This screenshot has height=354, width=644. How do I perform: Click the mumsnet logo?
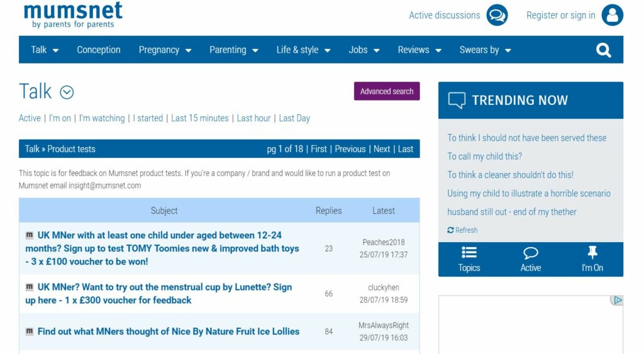click(73, 14)
